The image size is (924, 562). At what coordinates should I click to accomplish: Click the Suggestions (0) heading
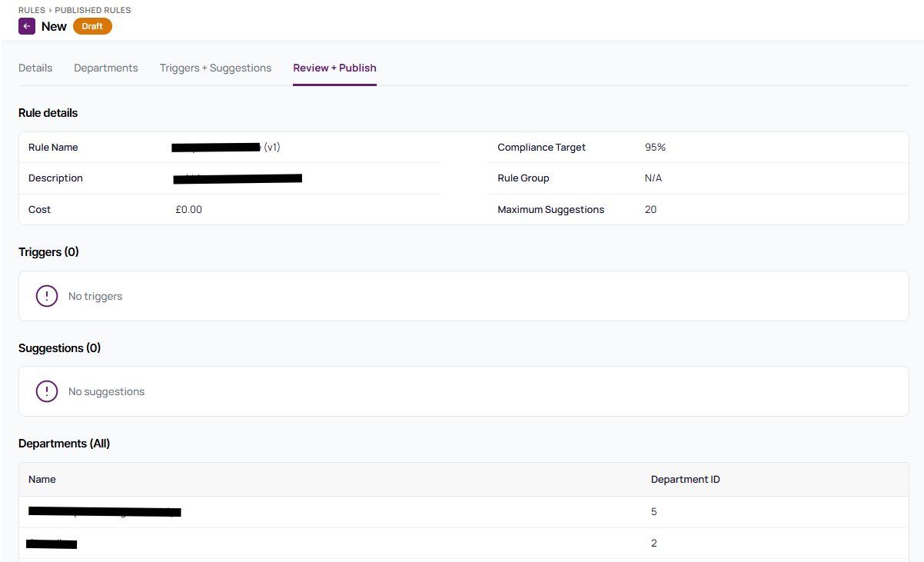point(59,348)
